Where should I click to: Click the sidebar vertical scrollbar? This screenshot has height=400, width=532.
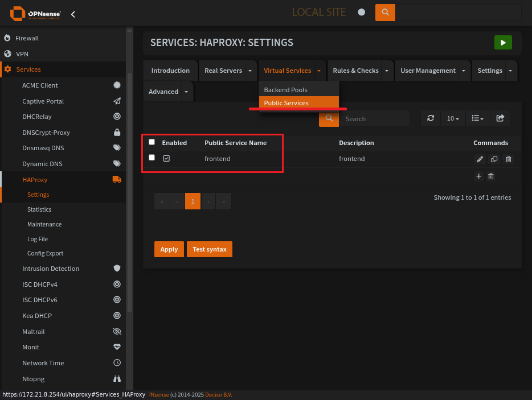click(x=129, y=192)
